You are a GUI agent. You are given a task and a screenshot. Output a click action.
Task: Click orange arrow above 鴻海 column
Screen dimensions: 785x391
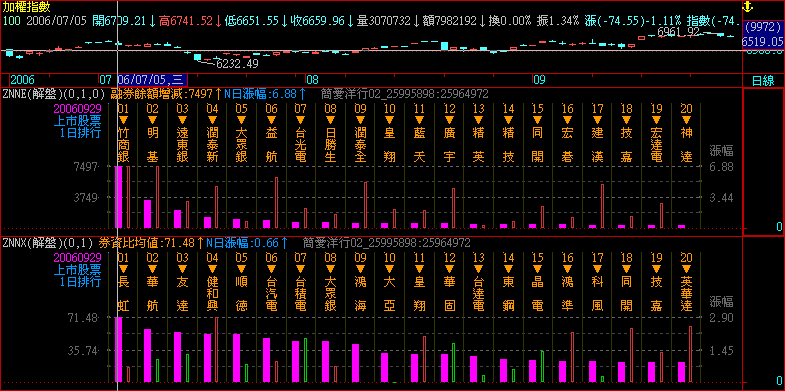click(360, 269)
